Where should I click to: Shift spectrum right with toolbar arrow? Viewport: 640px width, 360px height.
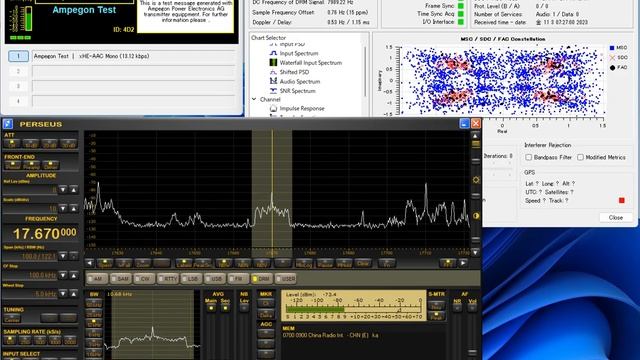[463, 263]
